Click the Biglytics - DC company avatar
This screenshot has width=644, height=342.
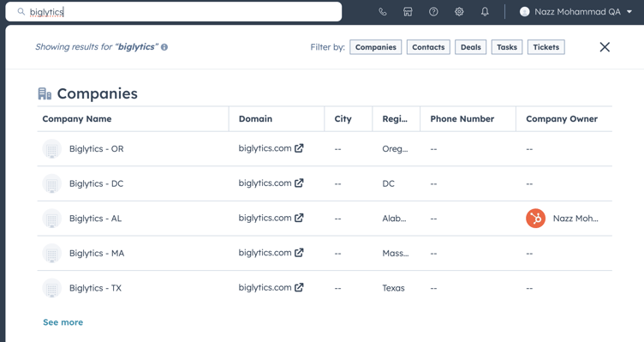click(x=52, y=183)
